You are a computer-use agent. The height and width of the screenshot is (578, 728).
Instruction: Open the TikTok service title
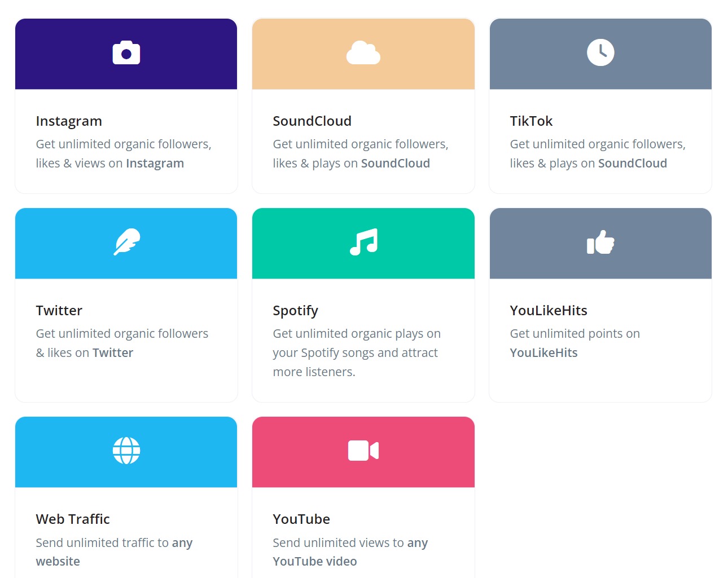[531, 121]
